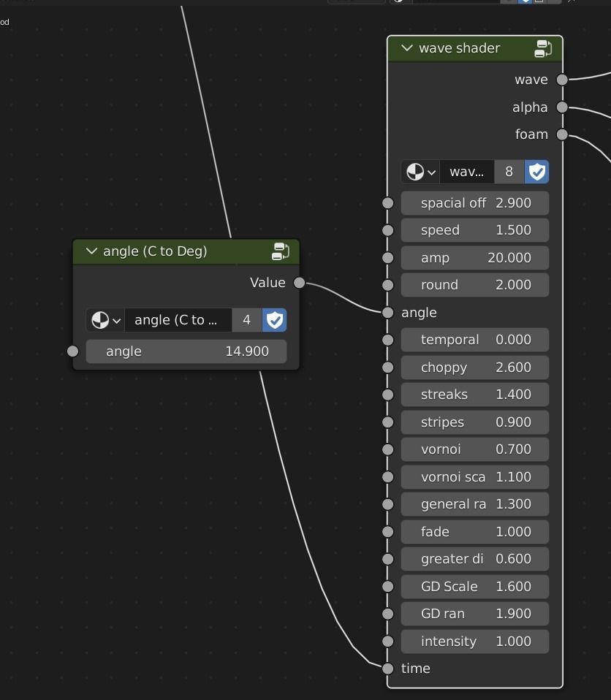Image resolution: width=611 pixels, height=700 pixels.
Task: Click the angle (C to ... group name field
Action: pyautogui.click(x=178, y=320)
